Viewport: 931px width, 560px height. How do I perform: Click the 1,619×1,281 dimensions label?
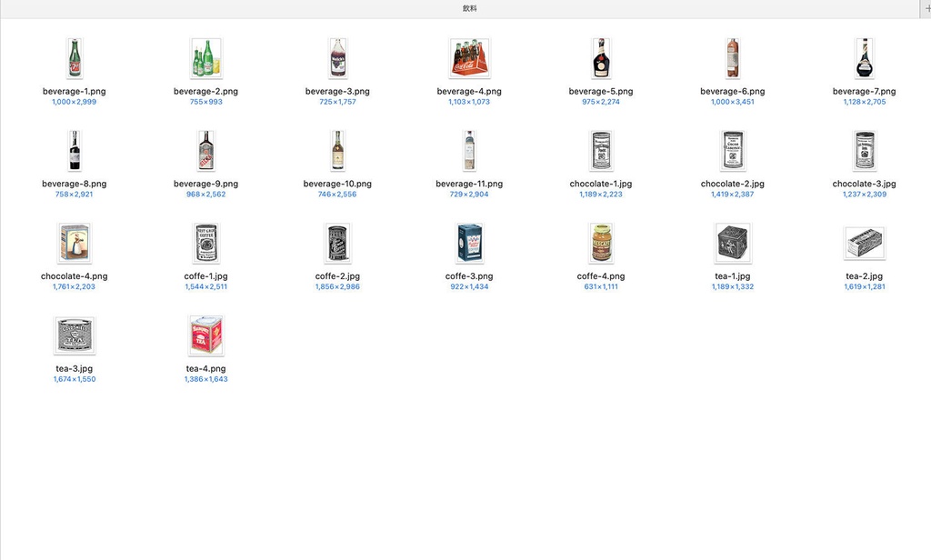click(x=865, y=287)
